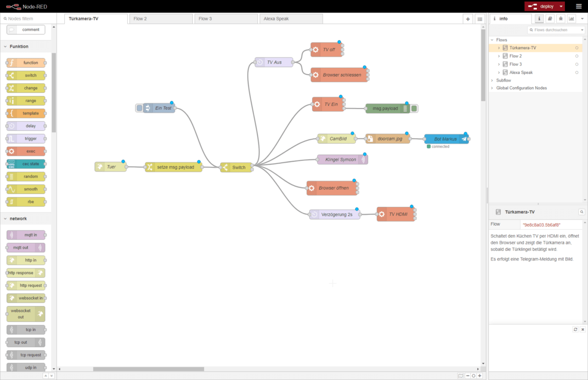Toggle the navigator map view icon
Image resolution: width=588 pixels, height=380 pixels.
click(461, 375)
